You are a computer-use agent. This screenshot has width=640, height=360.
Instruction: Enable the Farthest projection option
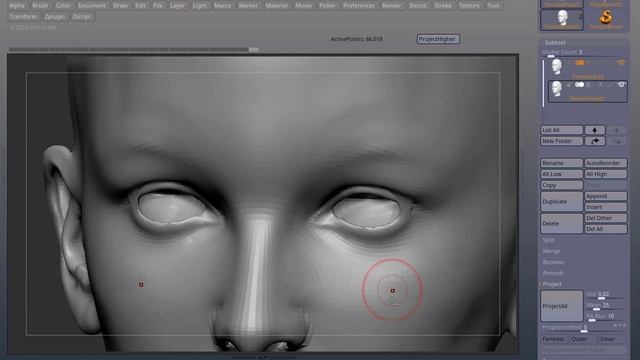tap(553, 339)
